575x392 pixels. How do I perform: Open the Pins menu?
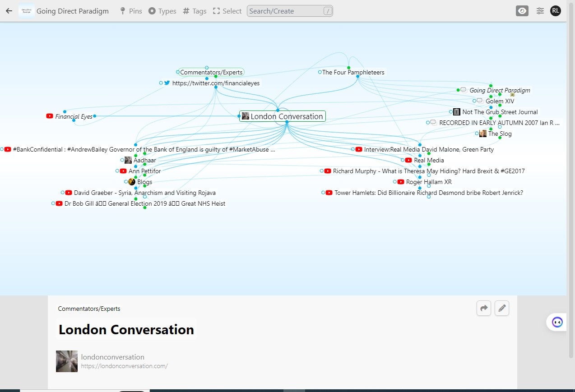(131, 11)
